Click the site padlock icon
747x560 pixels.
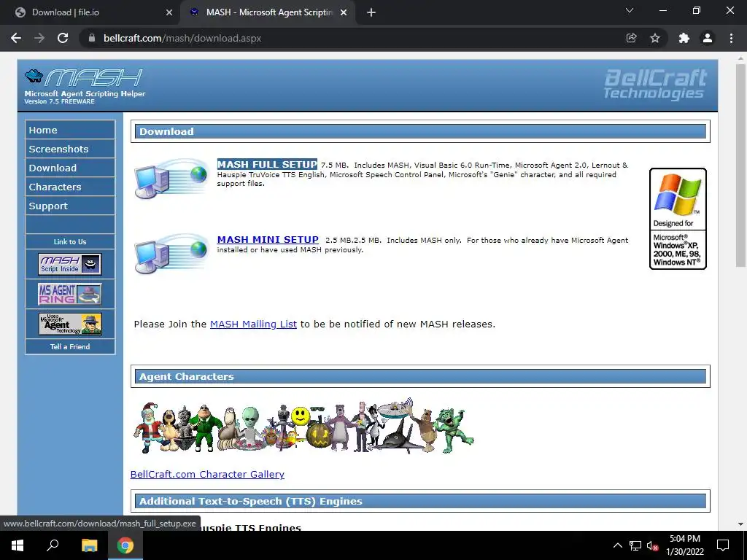coord(92,38)
